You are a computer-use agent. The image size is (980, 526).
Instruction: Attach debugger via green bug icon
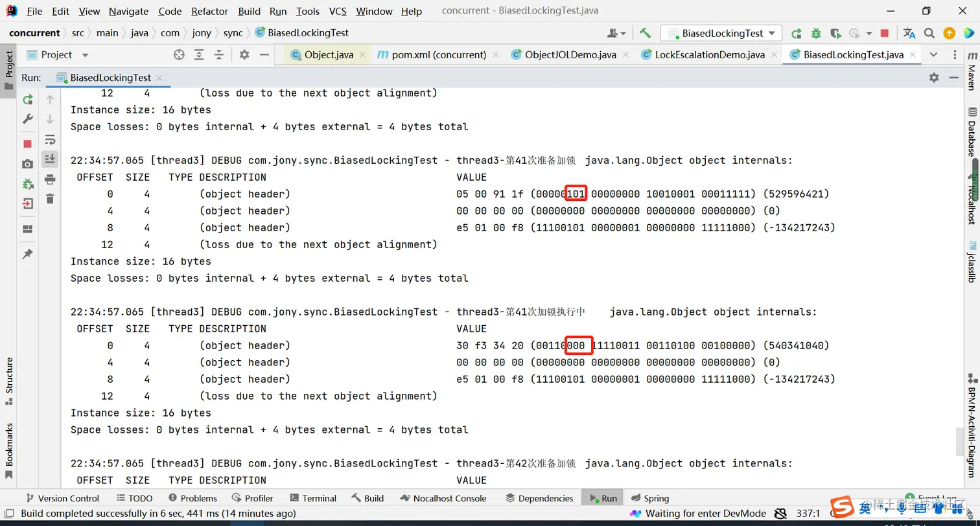coord(28,184)
